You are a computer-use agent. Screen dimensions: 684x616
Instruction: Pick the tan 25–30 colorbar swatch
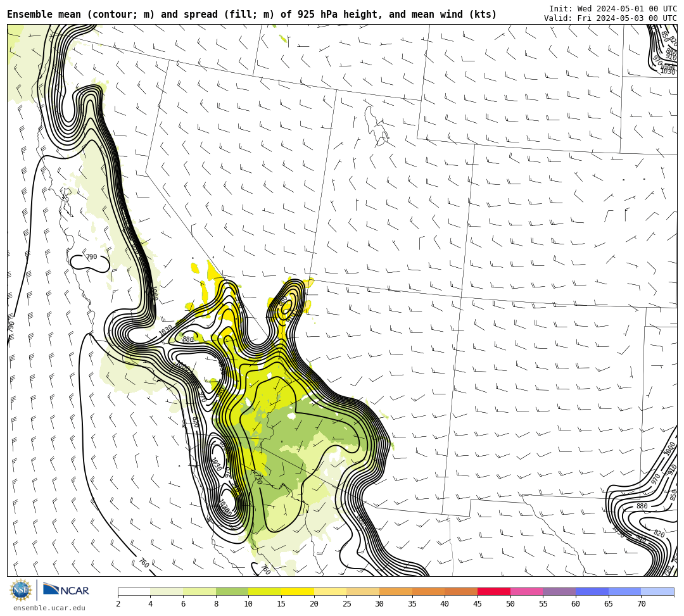pos(363,591)
